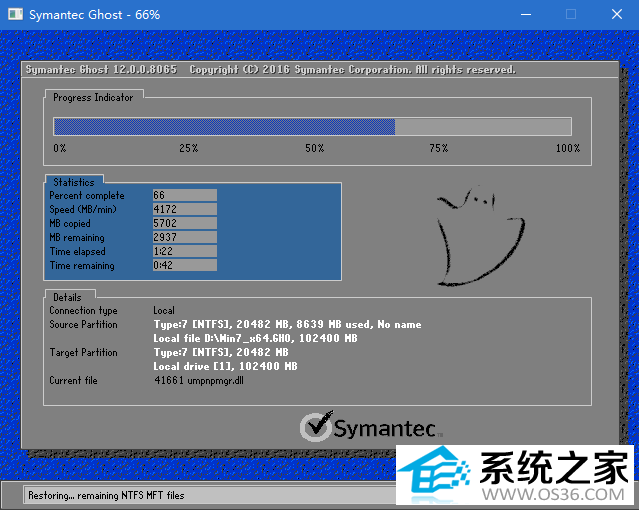Select the Progress Indicator group label
The height and width of the screenshot is (510, 639).
93,97
